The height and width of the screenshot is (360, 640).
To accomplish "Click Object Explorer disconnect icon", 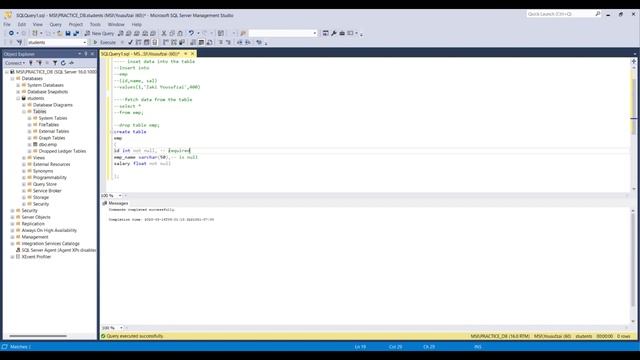I will (39, 63).
